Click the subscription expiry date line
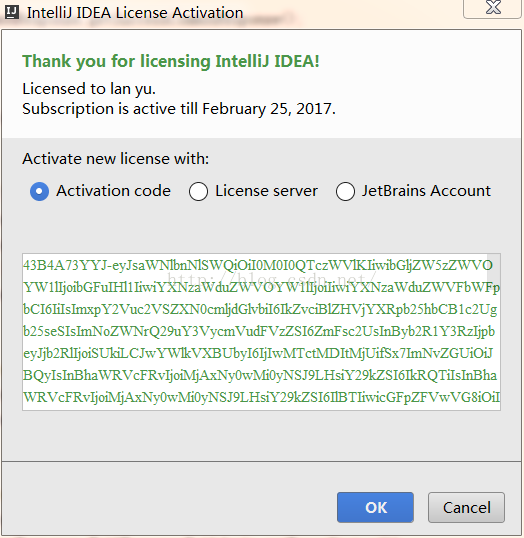 pyautogui.click(x=179, y=109)
